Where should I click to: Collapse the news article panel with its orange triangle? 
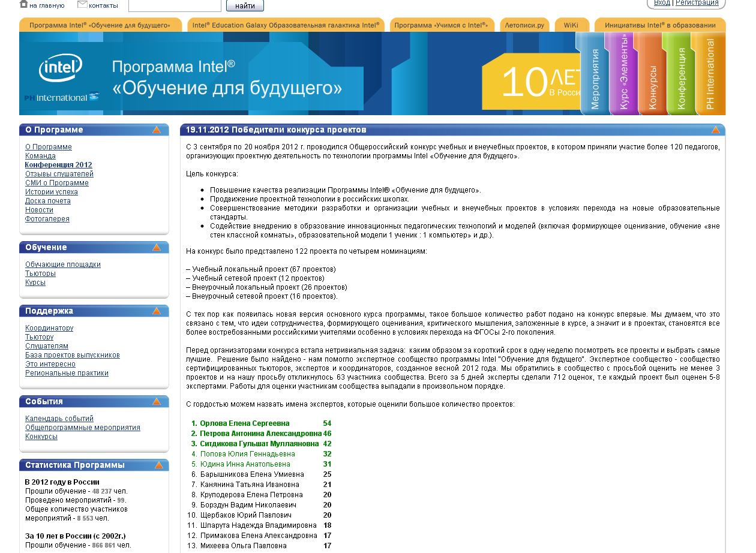[x=715, y=130]
